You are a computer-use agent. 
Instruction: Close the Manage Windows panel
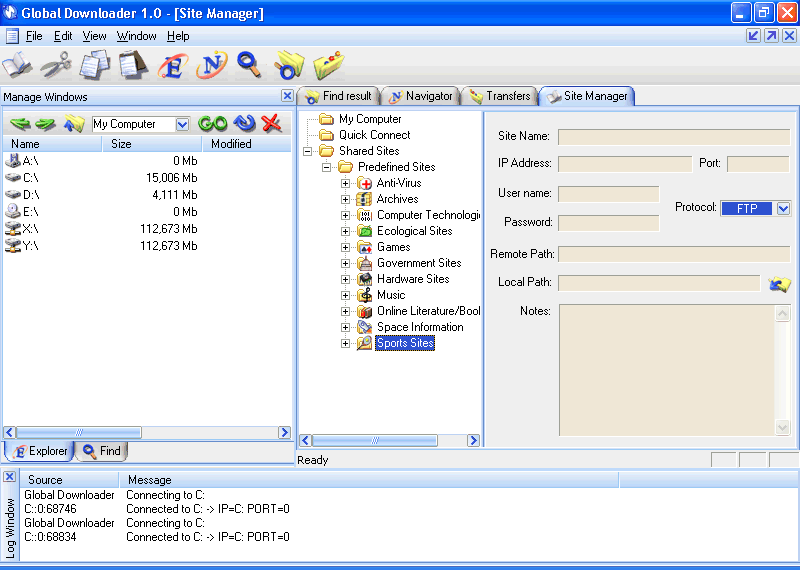[x=287, y=95]
